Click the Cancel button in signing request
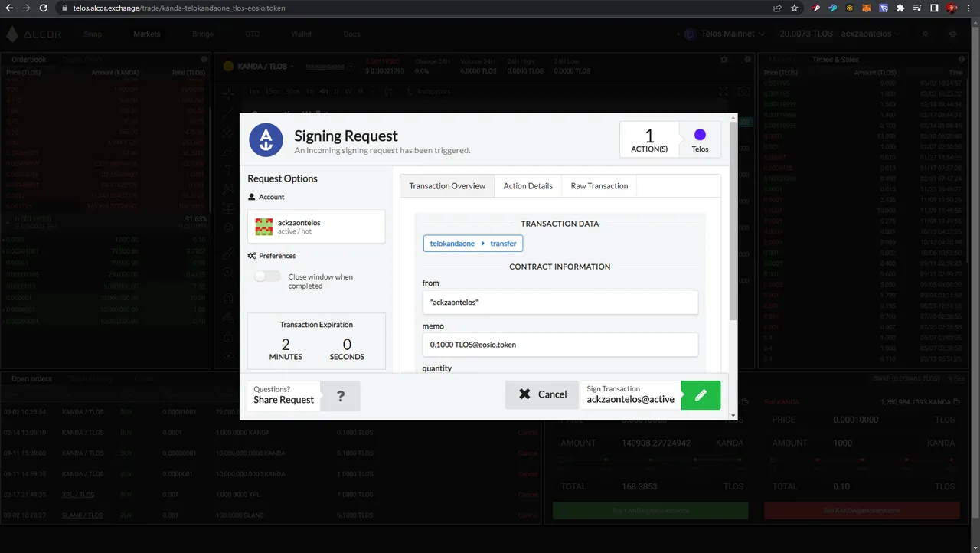 click(x=542, y=394)
